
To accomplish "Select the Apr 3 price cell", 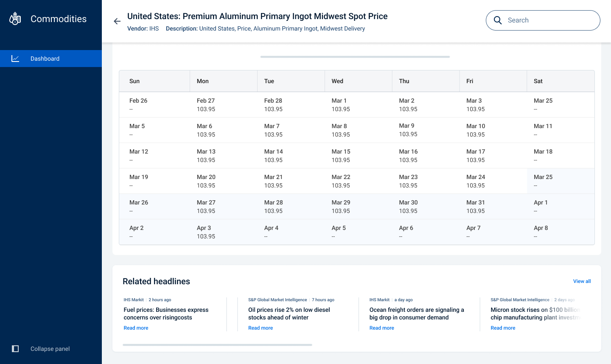I will (x=223, y=232).
